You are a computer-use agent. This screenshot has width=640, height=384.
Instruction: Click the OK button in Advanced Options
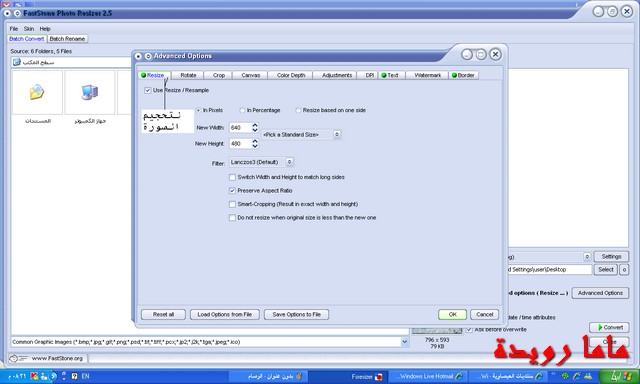[452, 314]
